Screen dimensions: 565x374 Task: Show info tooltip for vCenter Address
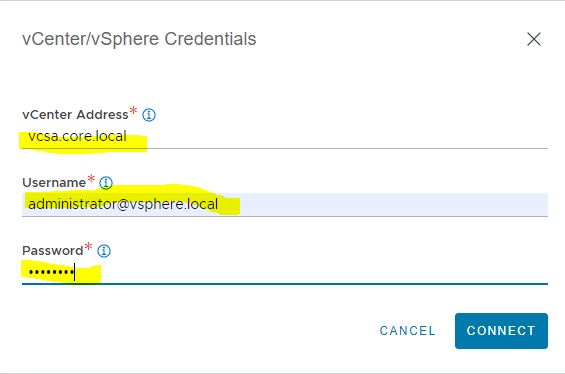coord(149,115)
